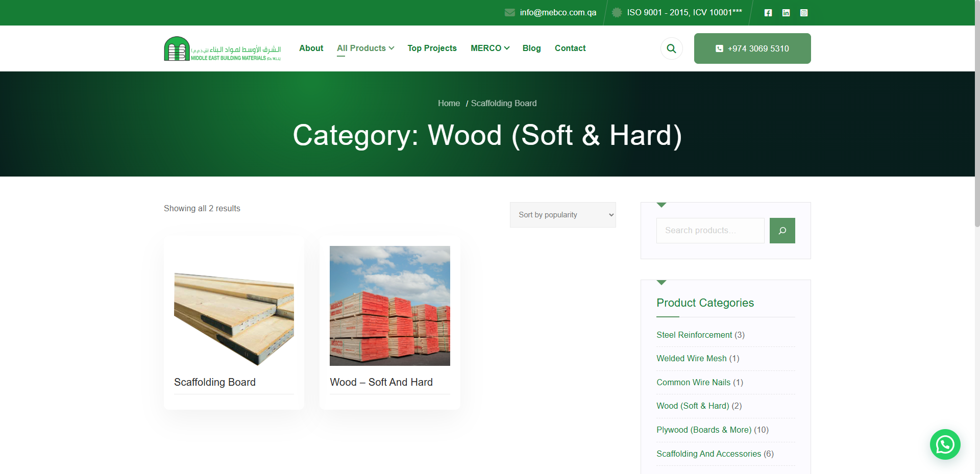The width and height of the screenshot is (980, 474).
Task: Open the Top Projects menu item
Action: point(432,48)
